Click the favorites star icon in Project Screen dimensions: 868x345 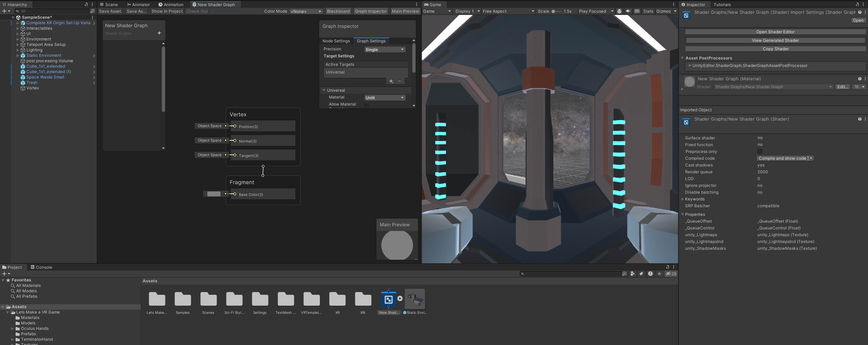(x=659, y=274)
